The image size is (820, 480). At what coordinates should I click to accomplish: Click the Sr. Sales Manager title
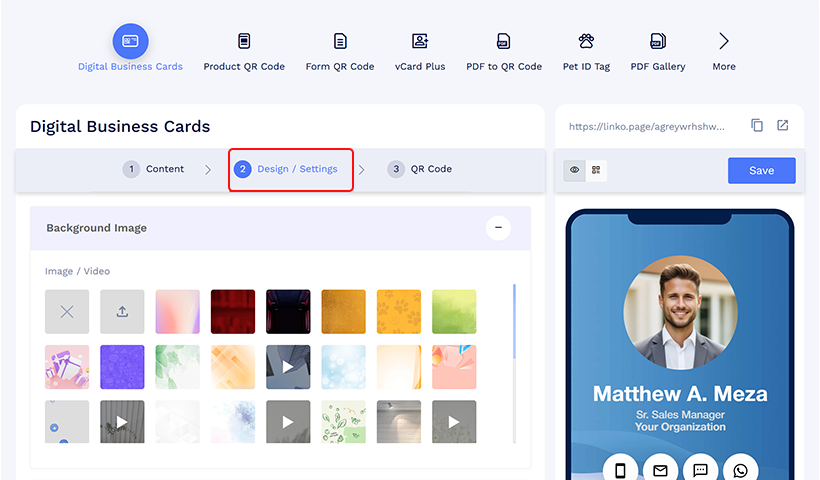(x=680, y=415)
